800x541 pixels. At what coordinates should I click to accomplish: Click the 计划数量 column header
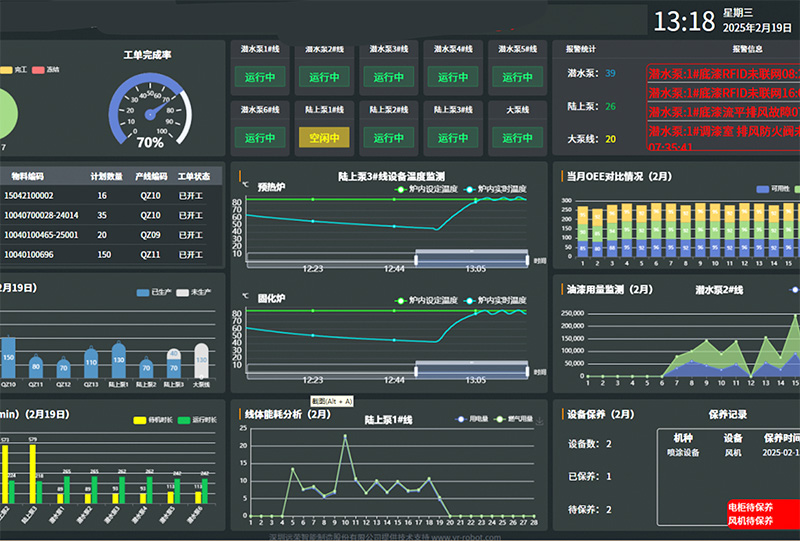pos(107,176)
